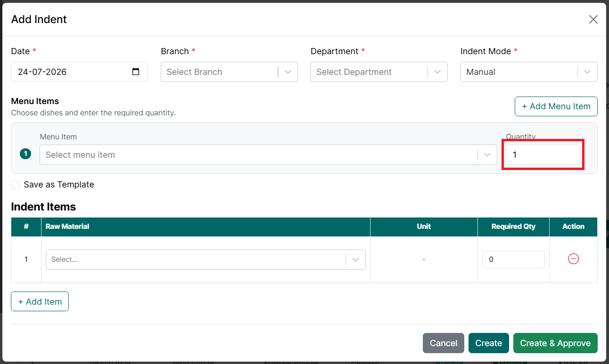
Task: Open the Raw Material Select dropdown
Action: (x=206, y=259)
